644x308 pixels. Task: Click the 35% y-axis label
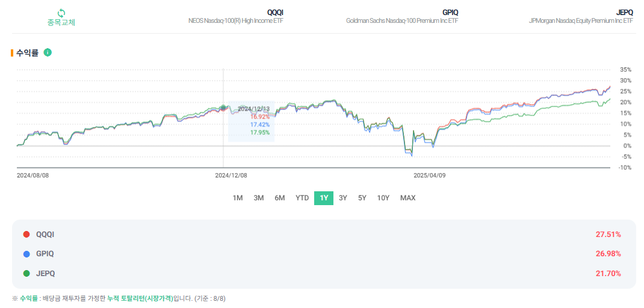(626, 69)
